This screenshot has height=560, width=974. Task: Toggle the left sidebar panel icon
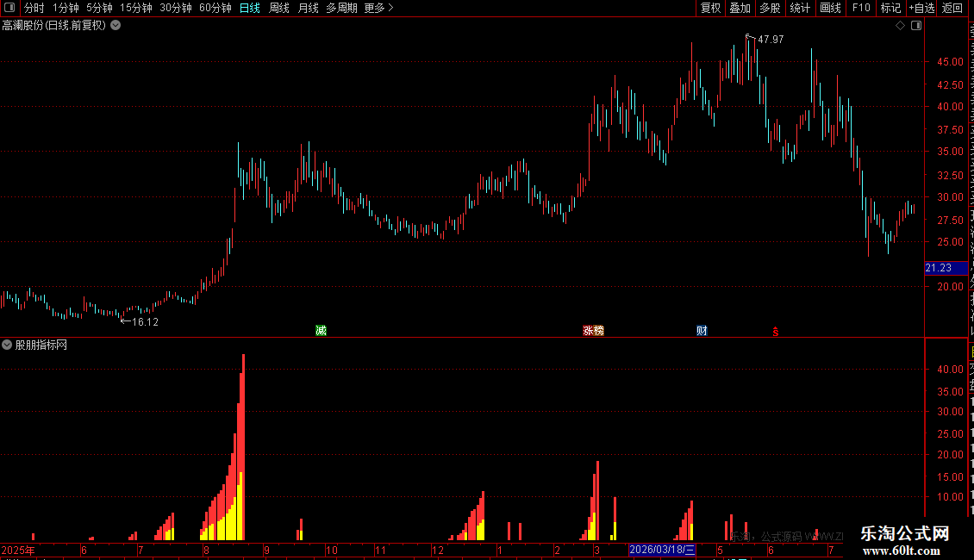click(9, 8)
